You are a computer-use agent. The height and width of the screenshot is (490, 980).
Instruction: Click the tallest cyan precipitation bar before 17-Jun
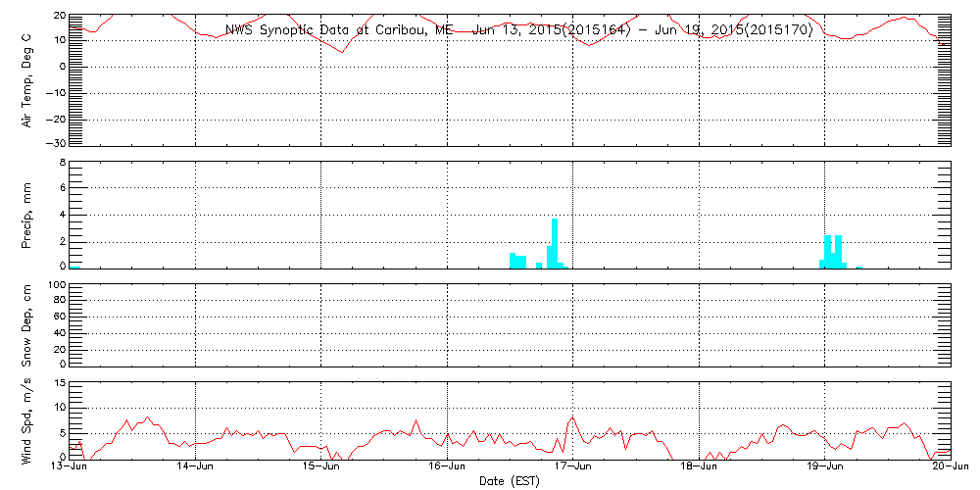click(555, 243)
